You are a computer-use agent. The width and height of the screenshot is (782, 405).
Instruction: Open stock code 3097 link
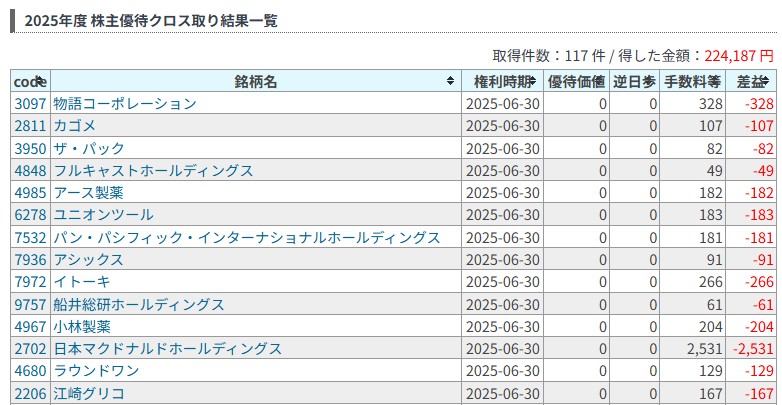[30, 104]
